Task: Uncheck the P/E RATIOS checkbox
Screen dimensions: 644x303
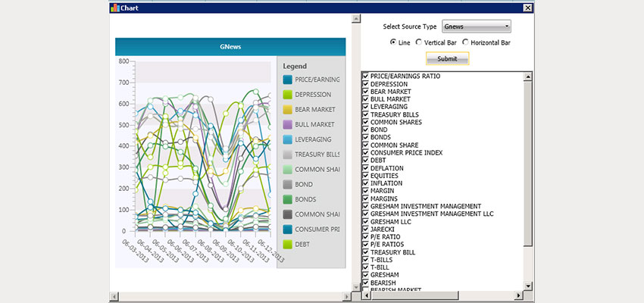Action: click(365, 245)
